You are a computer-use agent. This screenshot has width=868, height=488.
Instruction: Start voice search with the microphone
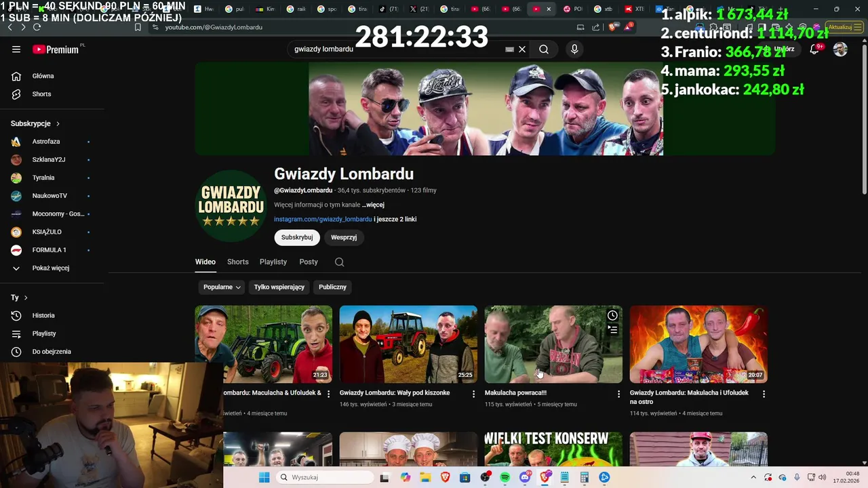574,49
